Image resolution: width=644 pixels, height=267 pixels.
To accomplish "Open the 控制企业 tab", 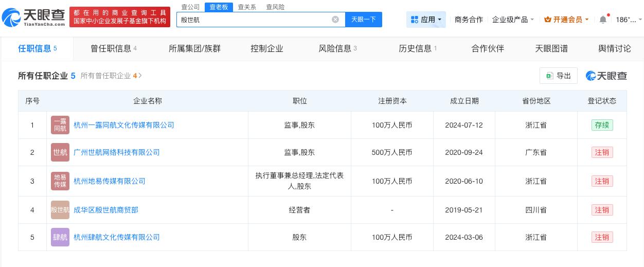I will [x=267, y=48].
